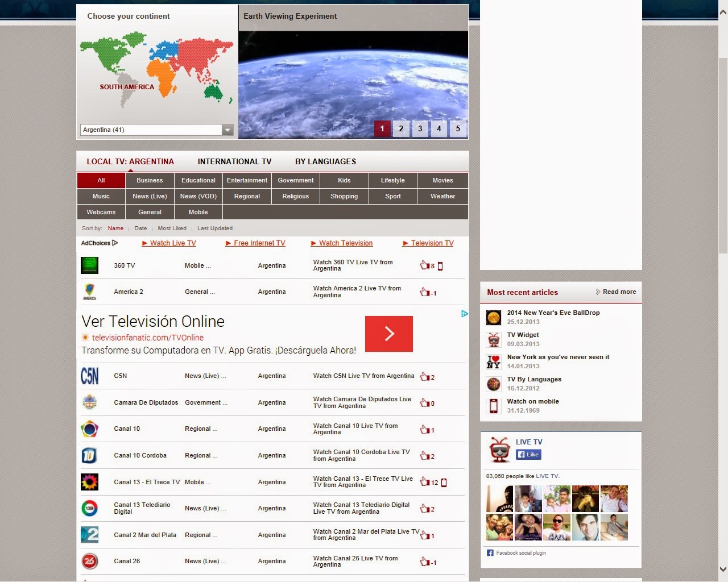Viewport: 728px width, 582px height.
Task: Go to slide 1 of Earth Viewing carousel
Action: [x=382, y=128]
